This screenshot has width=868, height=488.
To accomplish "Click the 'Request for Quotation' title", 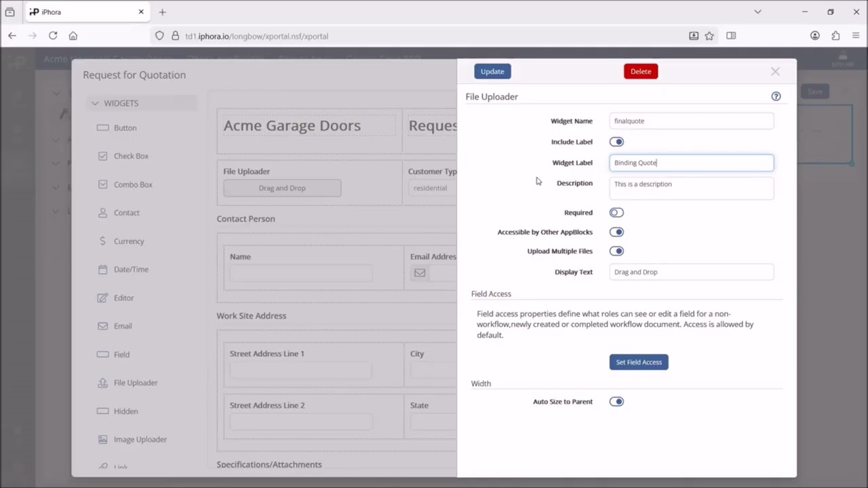I will pos(134,75).
